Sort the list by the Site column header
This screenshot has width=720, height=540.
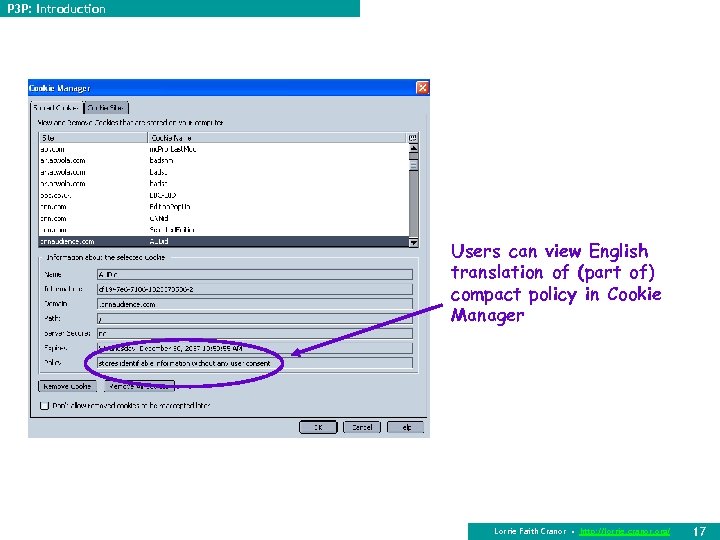pyautogui.click(x=93, y=138)
